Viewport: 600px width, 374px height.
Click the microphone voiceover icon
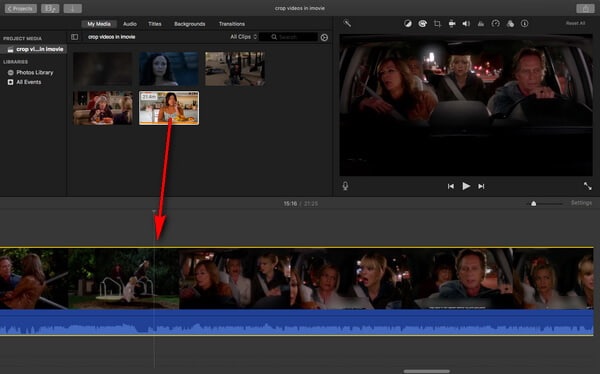click(x=345, y=186)
